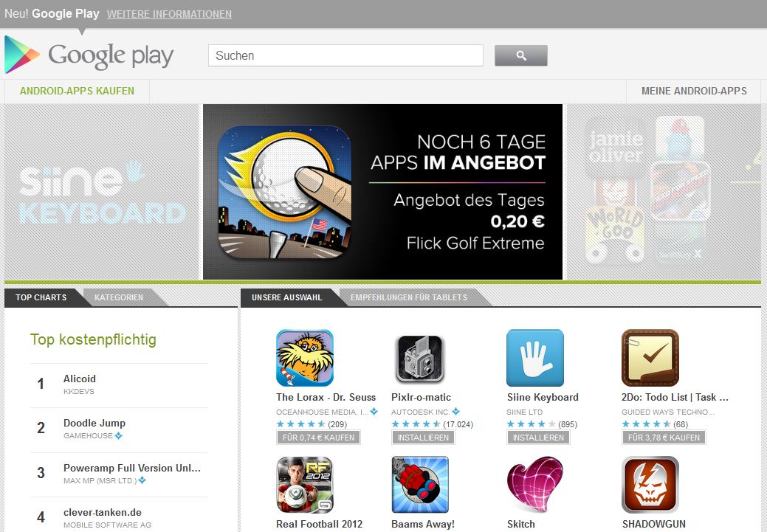
Task: Click into the Suchen search field
Action: click(345, 56)
